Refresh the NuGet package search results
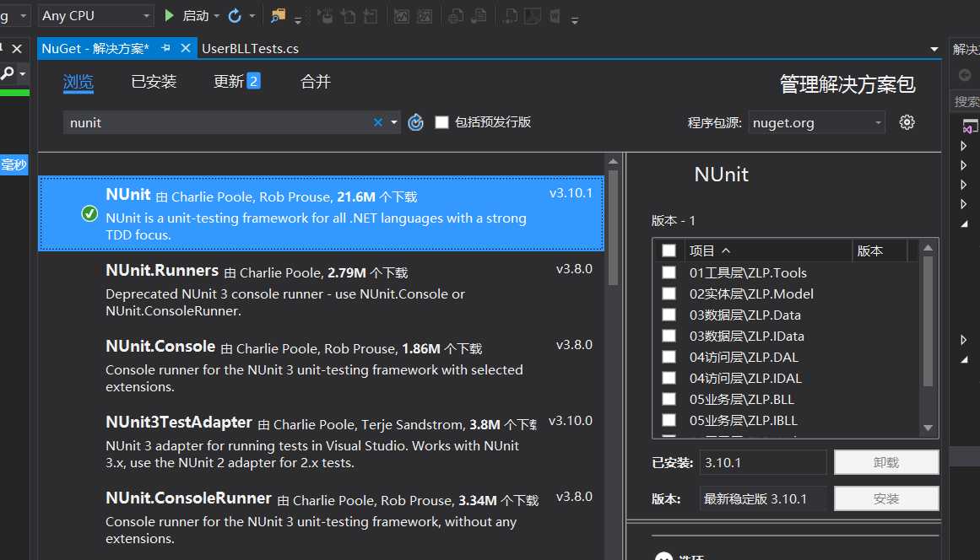 point(415,122)
